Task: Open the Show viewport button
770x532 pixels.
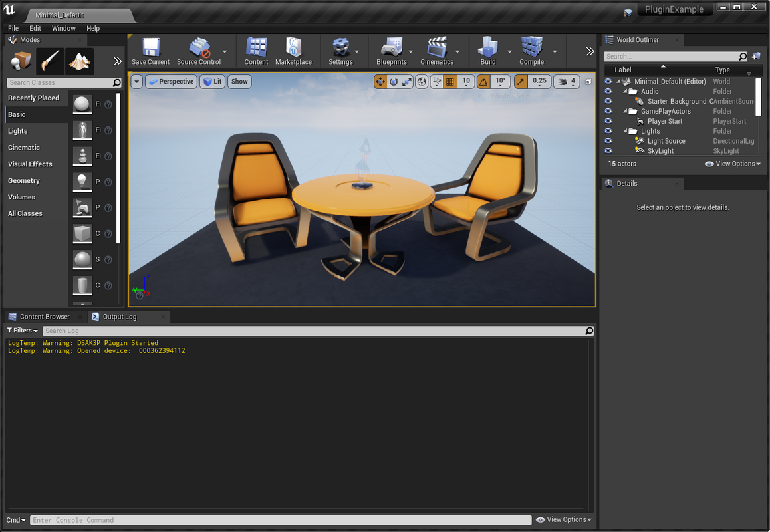Action: click(239, 82)
